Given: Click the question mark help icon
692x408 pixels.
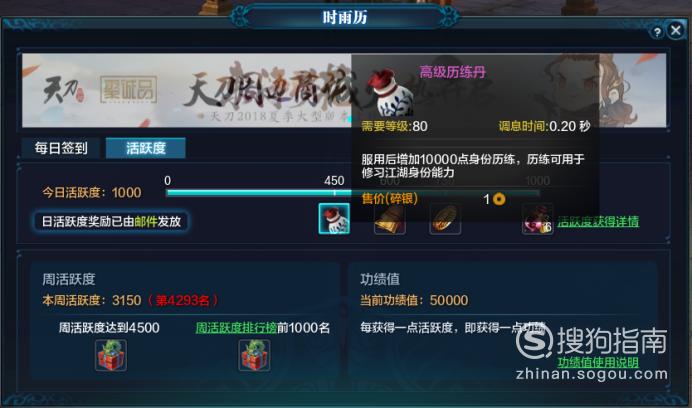Looking at the screenshot, I should [657, 32].
